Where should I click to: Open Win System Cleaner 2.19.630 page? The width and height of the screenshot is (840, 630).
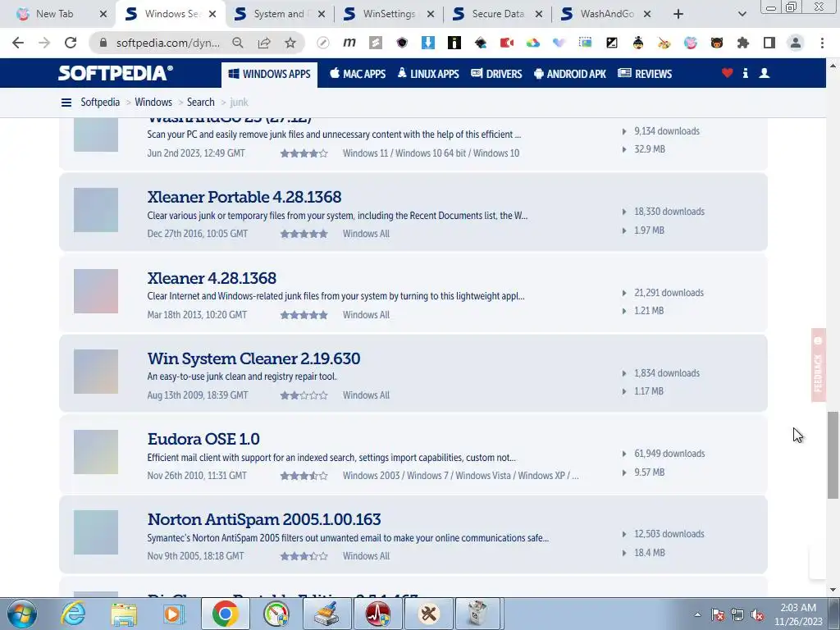click(253, 358)
